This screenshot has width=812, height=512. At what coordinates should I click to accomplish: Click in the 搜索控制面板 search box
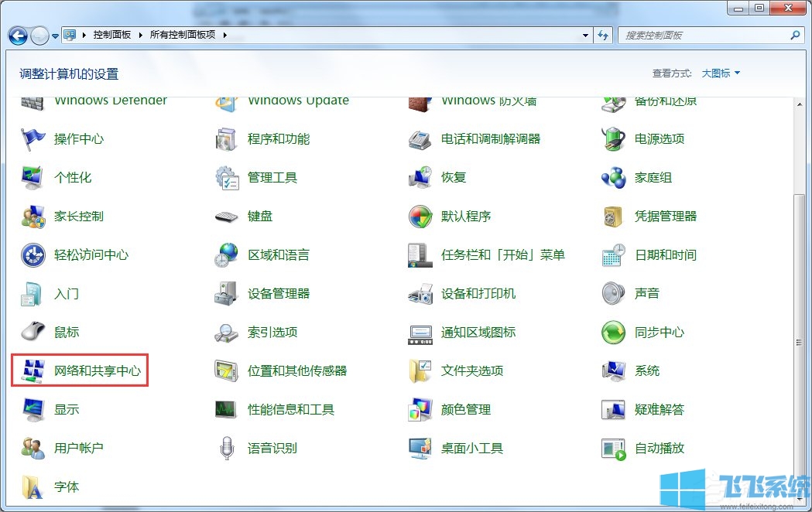coord(704,36)
